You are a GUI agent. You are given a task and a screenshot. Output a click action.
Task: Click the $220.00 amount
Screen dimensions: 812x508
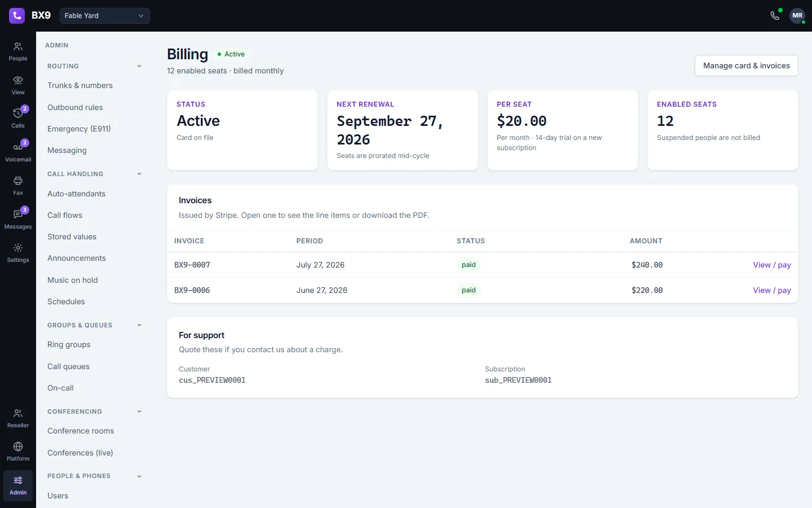click(x=647, y=290)
